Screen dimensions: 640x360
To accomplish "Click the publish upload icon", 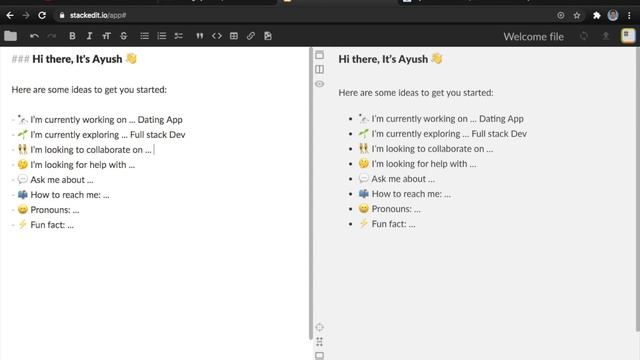I will tap(606, 36).
